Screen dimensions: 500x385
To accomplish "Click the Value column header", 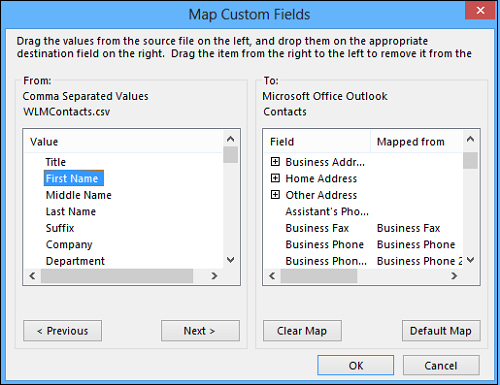I will (123, 142).
